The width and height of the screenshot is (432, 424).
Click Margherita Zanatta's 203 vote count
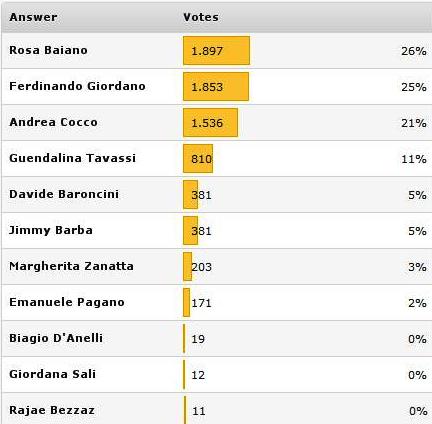pyautogui.click(x=202, y=267)
